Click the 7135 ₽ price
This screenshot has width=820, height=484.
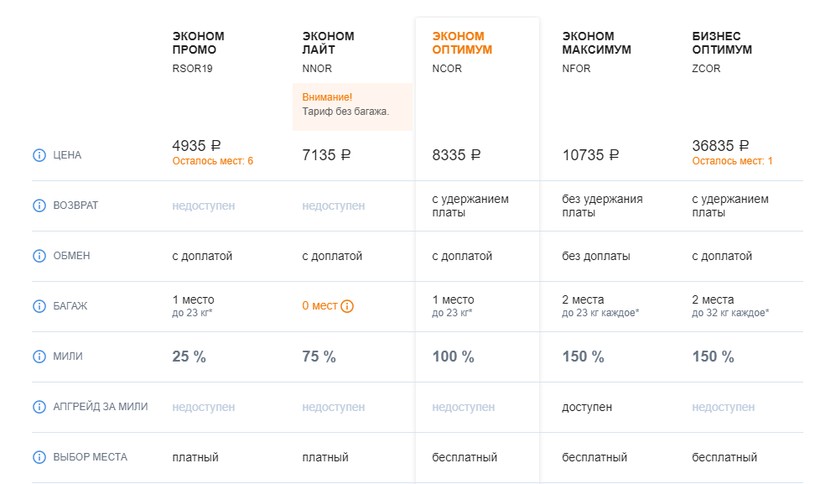pyautogui.click(x=326, y=155)
